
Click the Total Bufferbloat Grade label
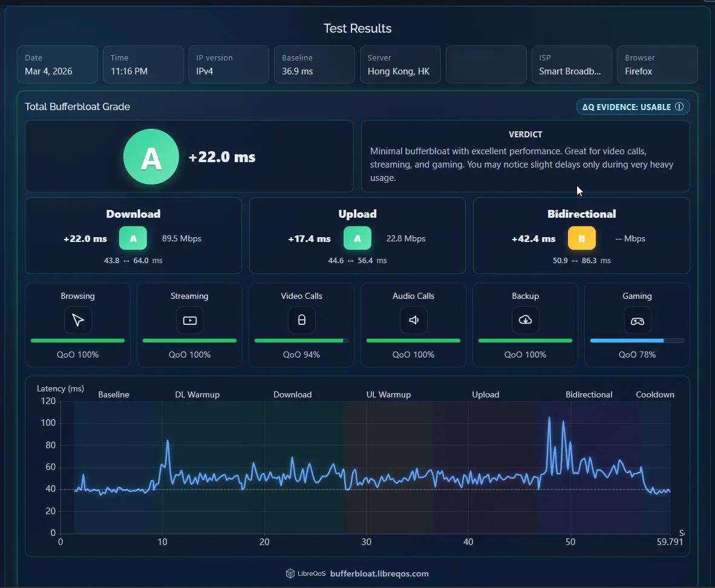(x=77, y=106)
